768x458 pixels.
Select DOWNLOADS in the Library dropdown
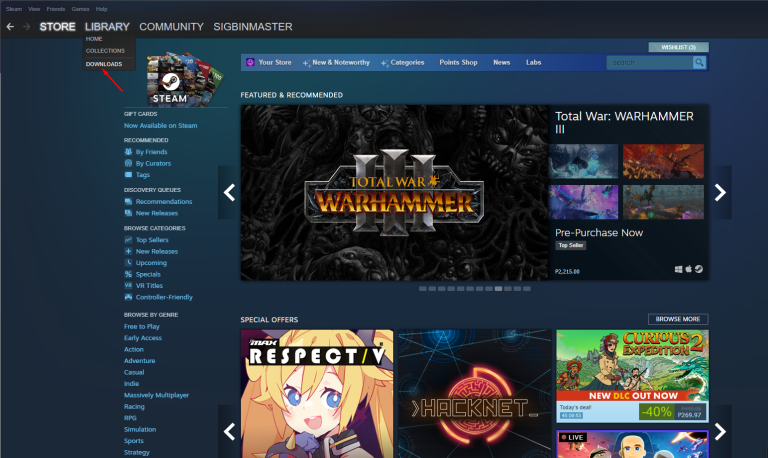(104, 64)
